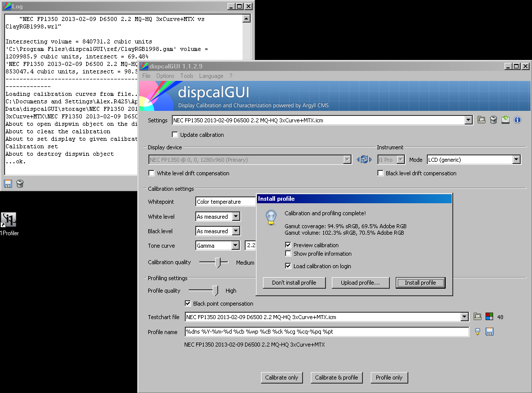This screenshot has width=532, height=393.
Task: Click the Log scrollbar up arrow
Action: point(247,18)
